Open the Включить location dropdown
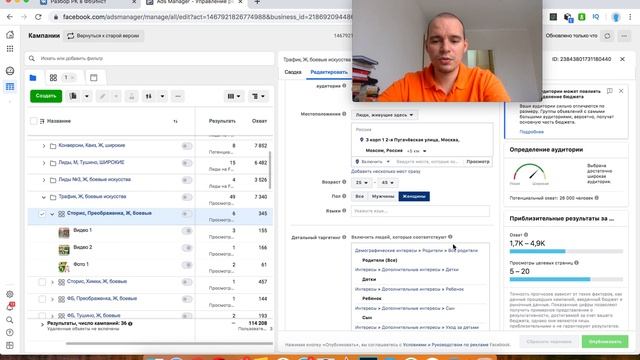The width and height of the screenshot is (640, 360). pyautogui.click(x=373, y=162)
